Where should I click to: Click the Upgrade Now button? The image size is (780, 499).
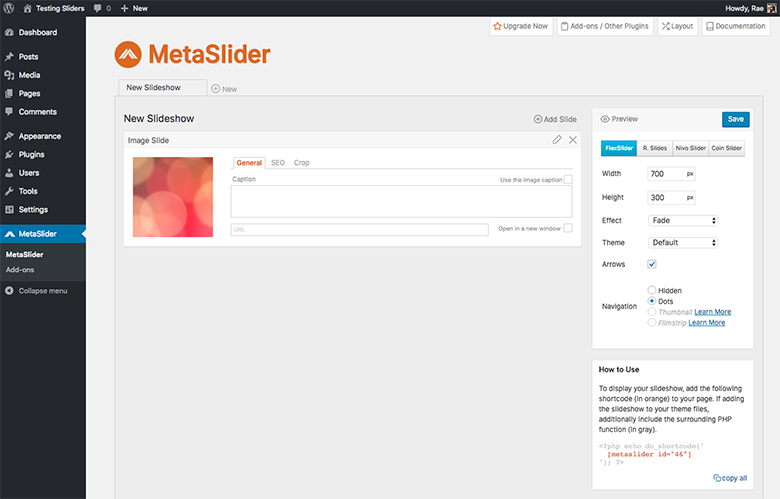pyautogui.click(x=521, y=26)
